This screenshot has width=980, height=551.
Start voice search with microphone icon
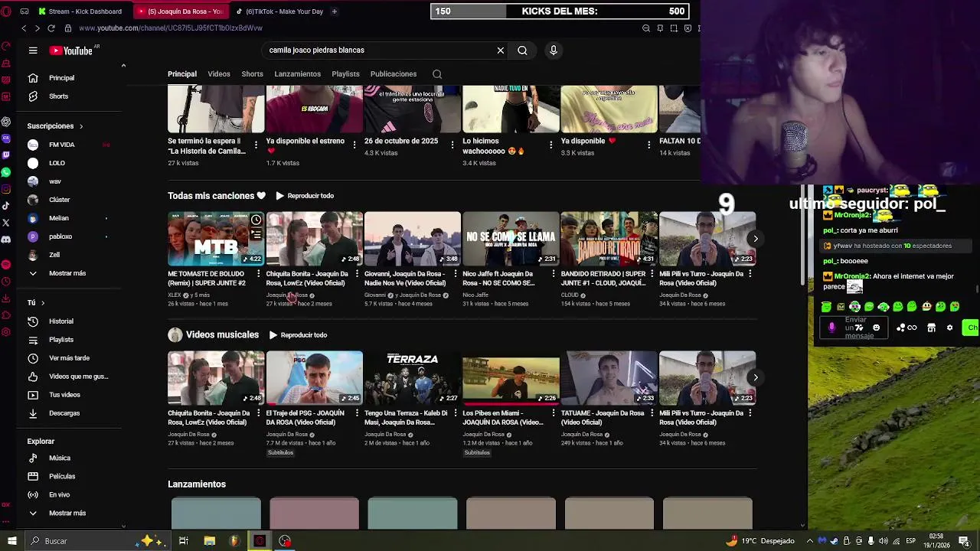point(554,51)
